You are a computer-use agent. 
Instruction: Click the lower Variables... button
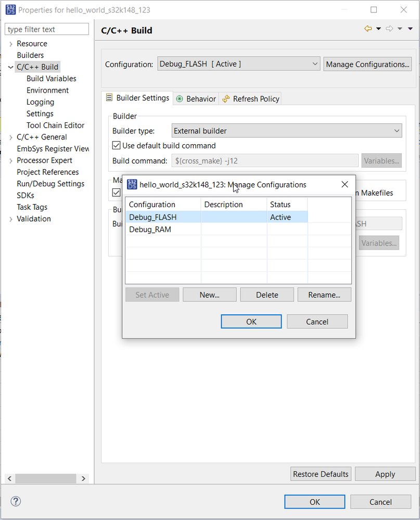[379, 243]
